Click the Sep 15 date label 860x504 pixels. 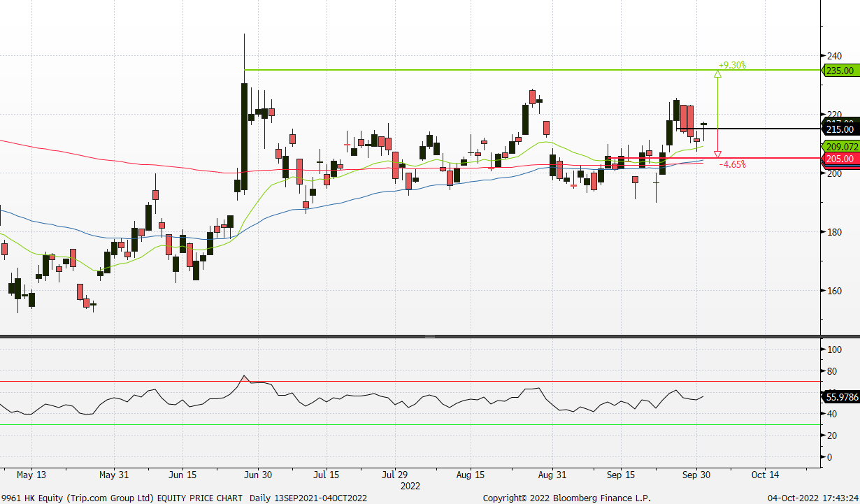(x=620, y=475)
